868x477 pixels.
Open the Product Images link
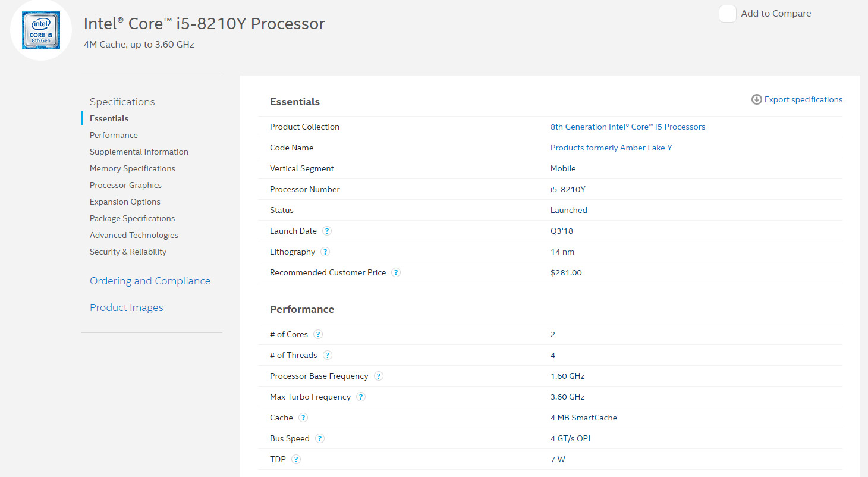tap(126, 307)
